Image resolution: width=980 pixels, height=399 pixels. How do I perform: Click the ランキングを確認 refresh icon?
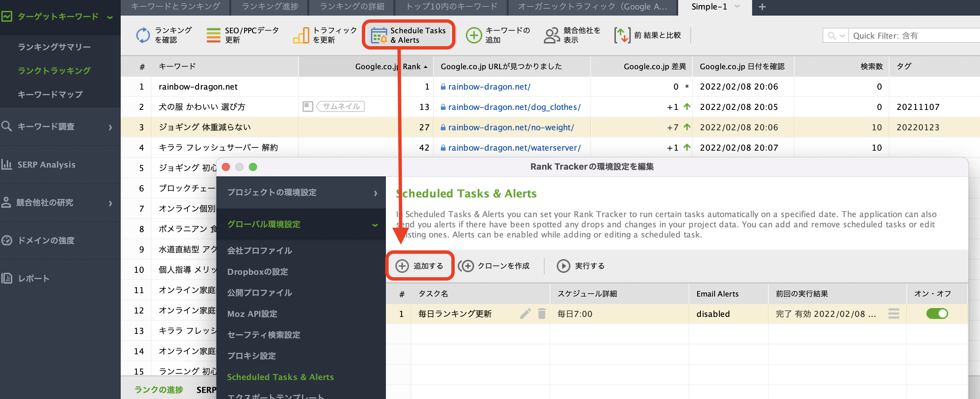(143, 35)
